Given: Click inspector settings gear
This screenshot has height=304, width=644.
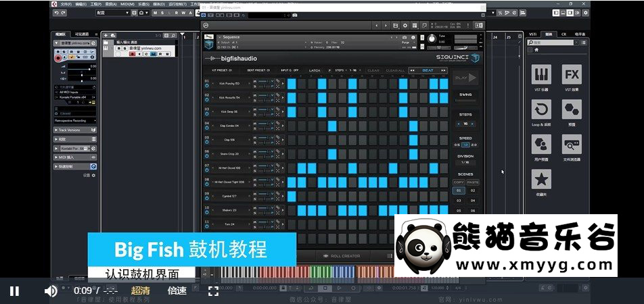Looking at the screenshot, I should click(x=93, y=175).
